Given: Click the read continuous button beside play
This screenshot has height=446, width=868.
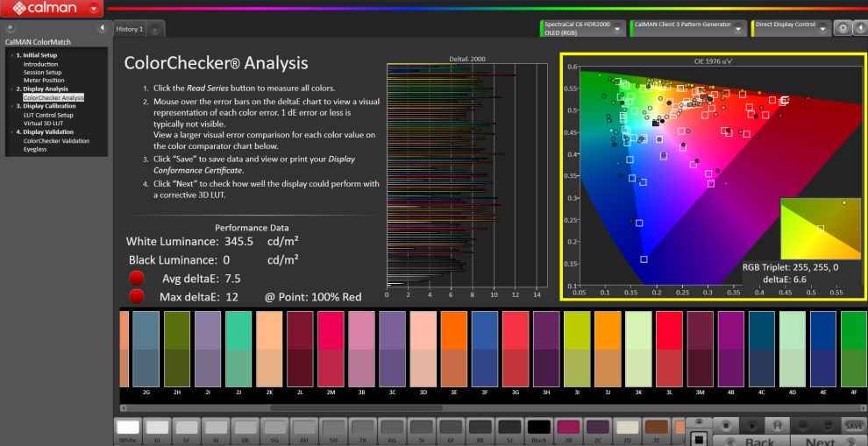Looking at the screenshot, I should tap(777, 425).
